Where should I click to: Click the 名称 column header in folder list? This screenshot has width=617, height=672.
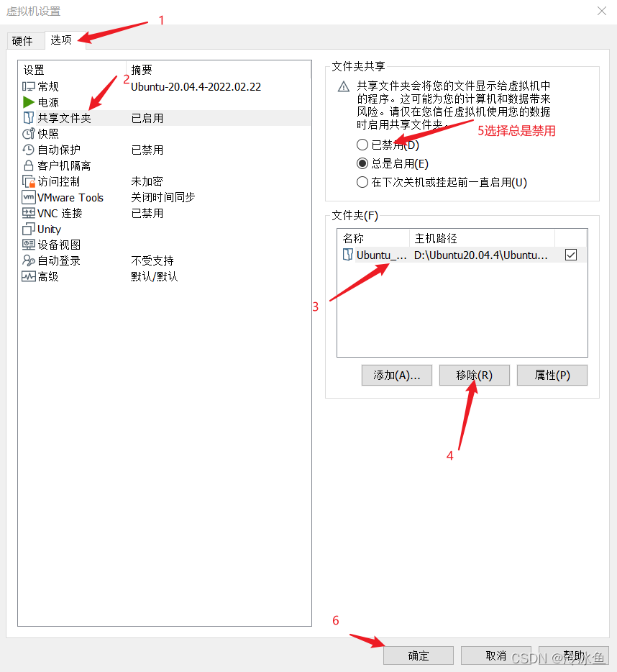coord(374,238)
